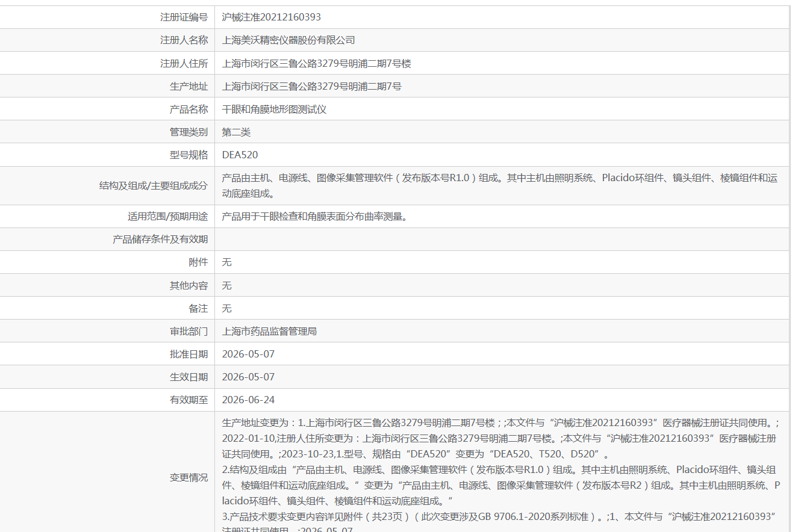
Task: Click the 适用范围/预期用途 label
Action: (168, 216)
